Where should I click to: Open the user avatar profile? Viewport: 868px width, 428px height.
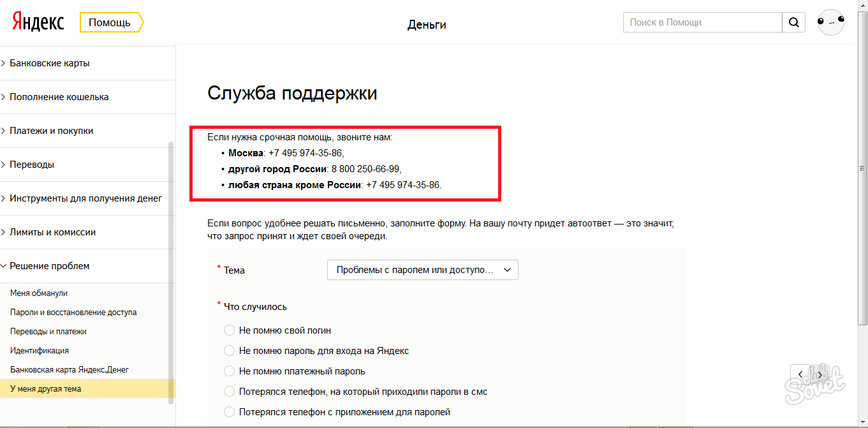tap(830, 22)
